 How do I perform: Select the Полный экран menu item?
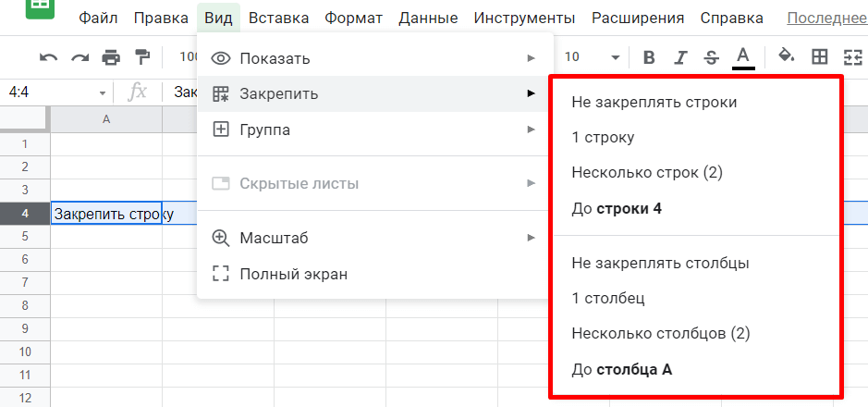pyautogui.click(x=375, y=274)
